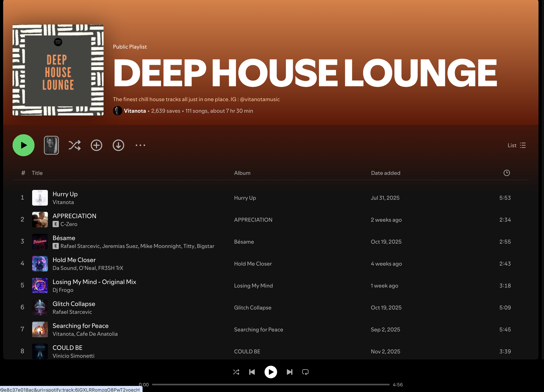
Task: Open the List view options dropdown
Action: click(516, 145)
